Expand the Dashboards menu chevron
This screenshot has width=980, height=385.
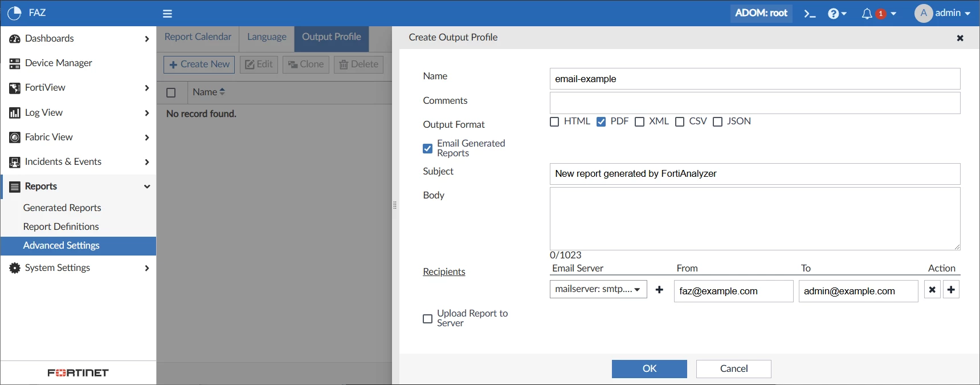tap(147, 39)
